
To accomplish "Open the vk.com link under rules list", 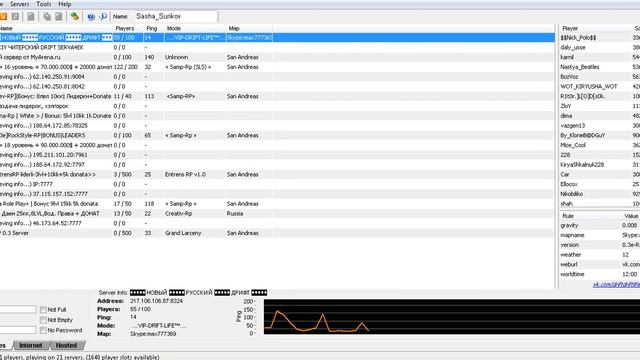I will pos(616,284).
